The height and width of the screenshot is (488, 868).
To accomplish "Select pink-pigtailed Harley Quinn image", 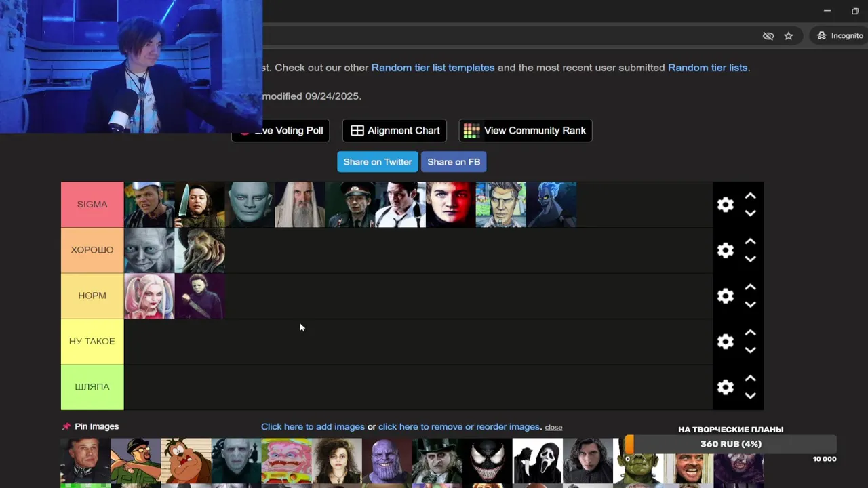I will tap(149, 296).
